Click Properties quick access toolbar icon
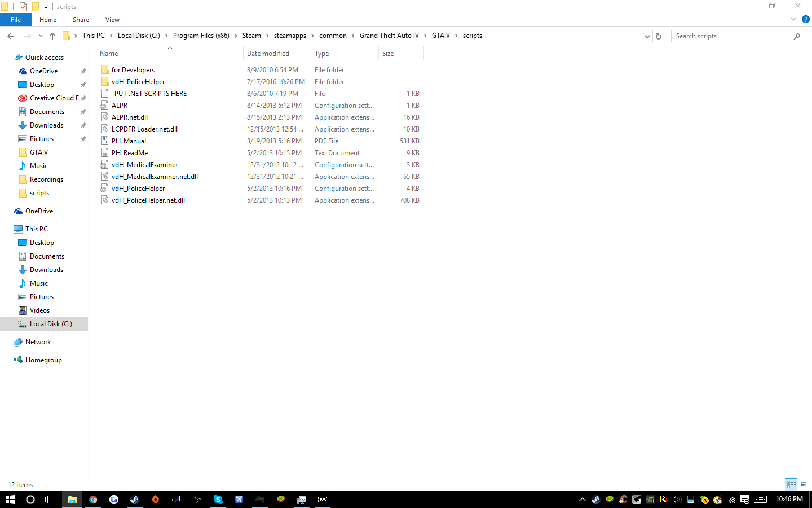The width and height of the screenshot is (812, 508). 23,7
